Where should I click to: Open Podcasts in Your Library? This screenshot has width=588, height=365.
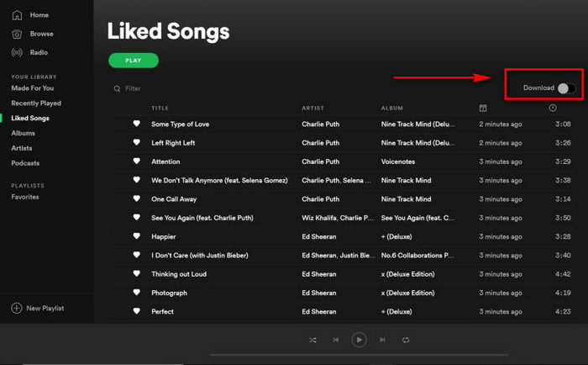pyautogui.click(x=25, y=163)
